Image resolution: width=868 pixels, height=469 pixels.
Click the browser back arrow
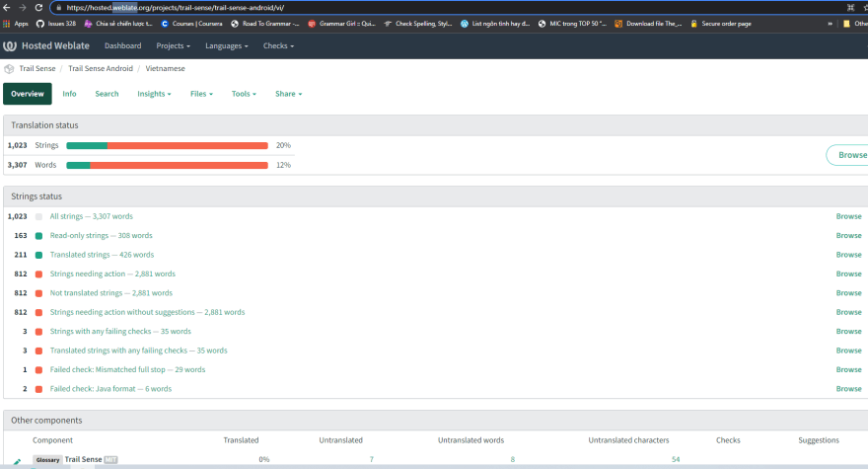pyautogui.click(x=7, y=8)
